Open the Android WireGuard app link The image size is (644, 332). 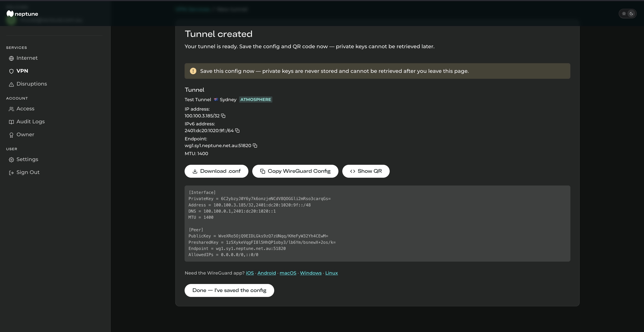[266, 273]
